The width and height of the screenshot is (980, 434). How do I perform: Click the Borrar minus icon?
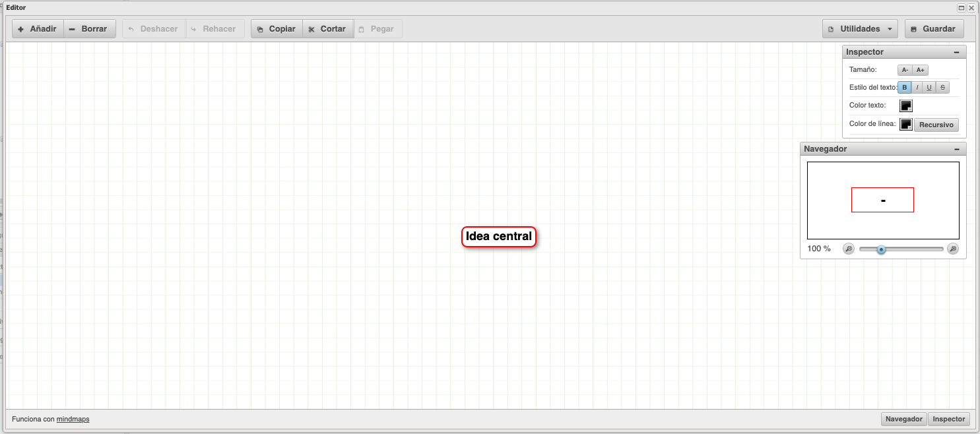click(x=71, y=28)
